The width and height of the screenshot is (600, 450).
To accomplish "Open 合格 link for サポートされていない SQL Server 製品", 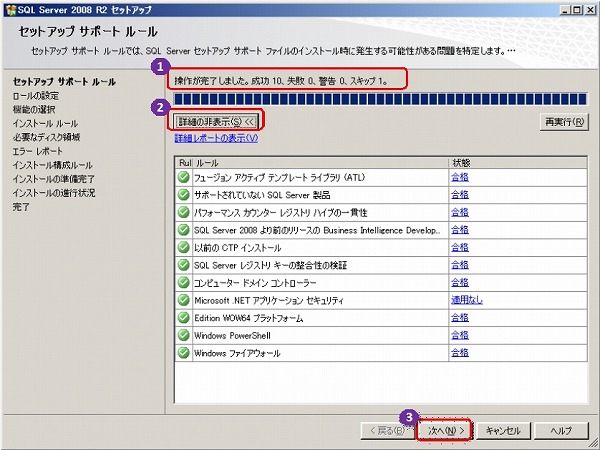I will pos(460,195).
